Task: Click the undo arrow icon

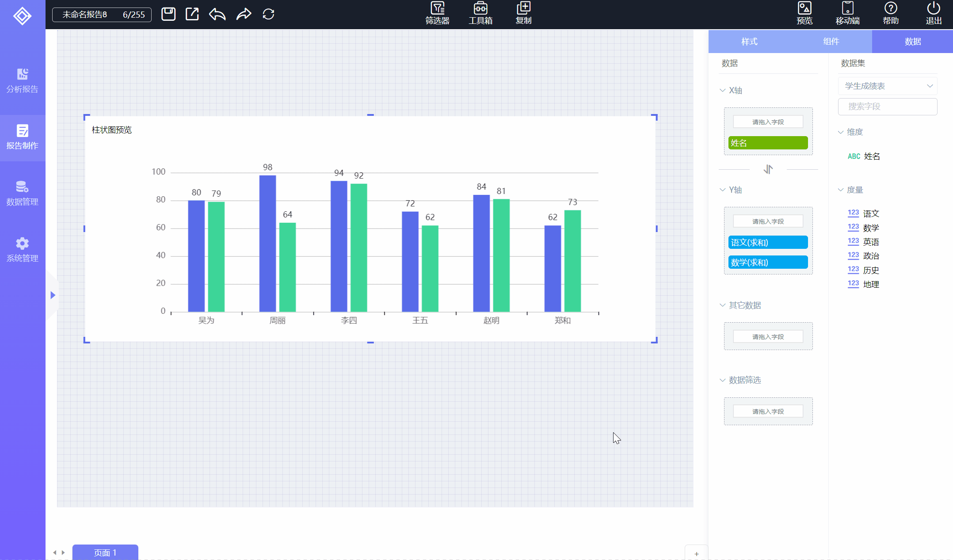Action: click(x=217, y=14)
